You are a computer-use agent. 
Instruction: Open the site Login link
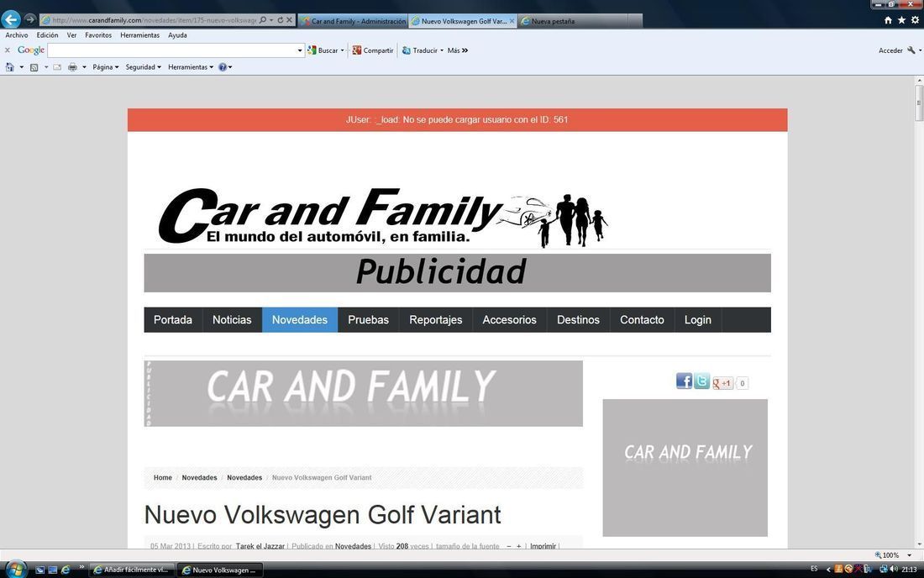pyautogui.click(x=698, y=320)
